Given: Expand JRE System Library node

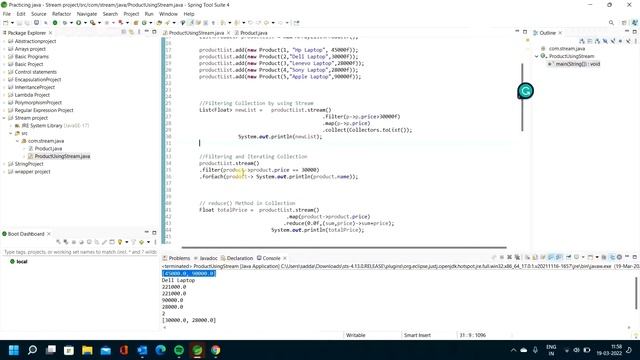Looking at the screenshot, I should (11, 126).
